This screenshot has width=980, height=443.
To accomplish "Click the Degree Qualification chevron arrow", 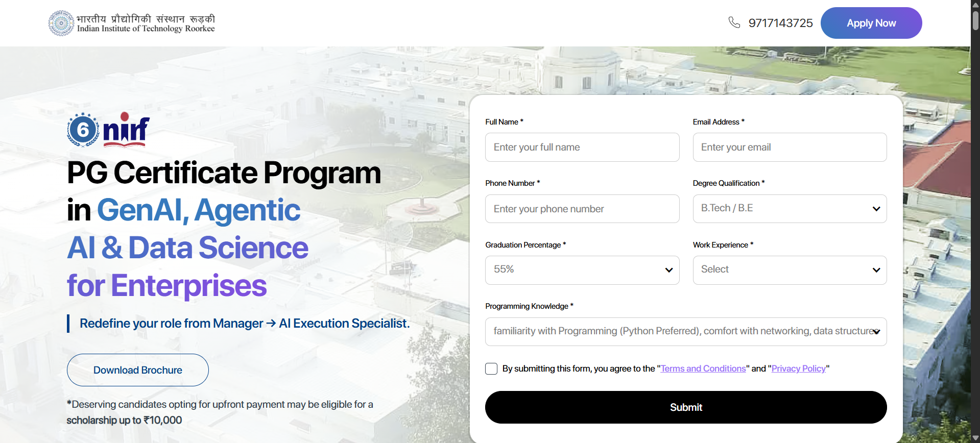I will click(876, 209).
